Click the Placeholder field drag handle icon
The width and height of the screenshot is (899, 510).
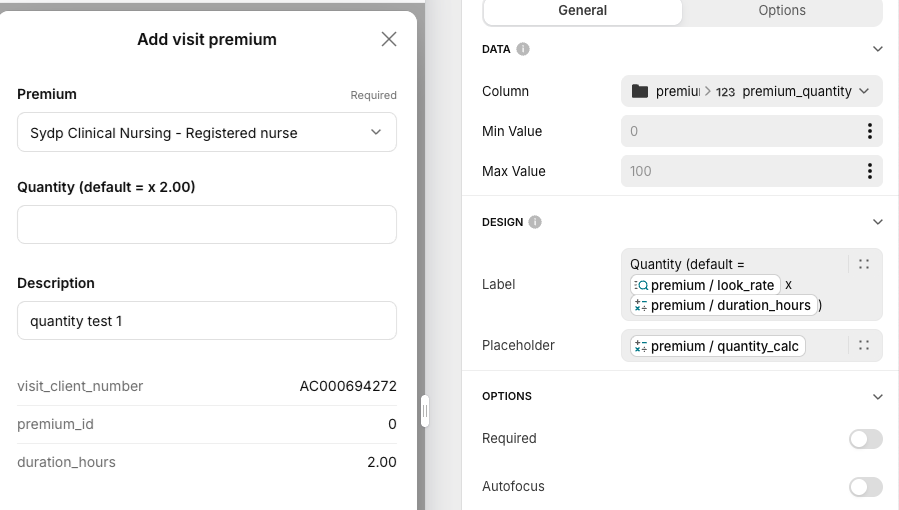864,345
